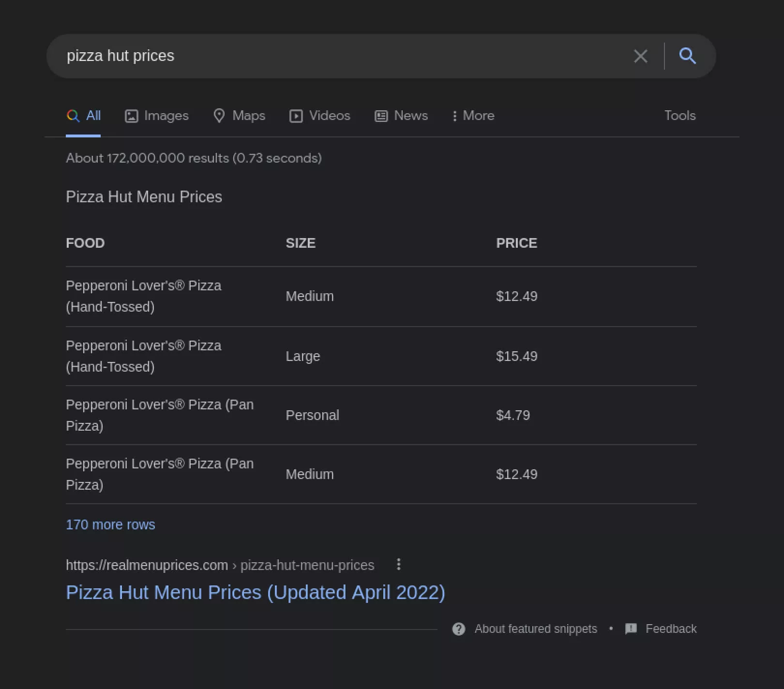Switch to the Videos tab label
The height and width of the screenshot is (689, 784).
pyautogui.click(x=329, y=116)
